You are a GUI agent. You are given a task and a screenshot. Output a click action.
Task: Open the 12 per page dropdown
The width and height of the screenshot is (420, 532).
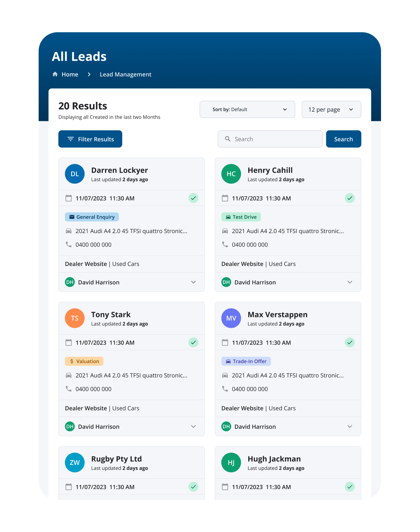(331, 109)
